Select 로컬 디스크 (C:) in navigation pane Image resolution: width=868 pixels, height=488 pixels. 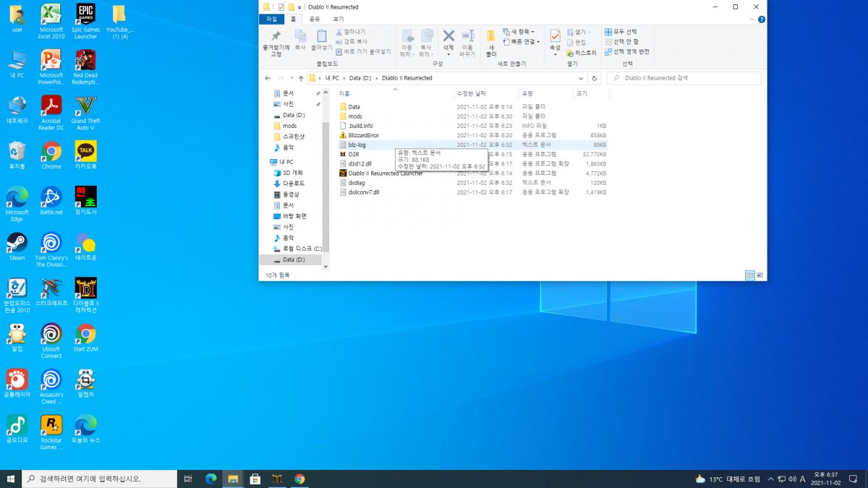(302, 249)
